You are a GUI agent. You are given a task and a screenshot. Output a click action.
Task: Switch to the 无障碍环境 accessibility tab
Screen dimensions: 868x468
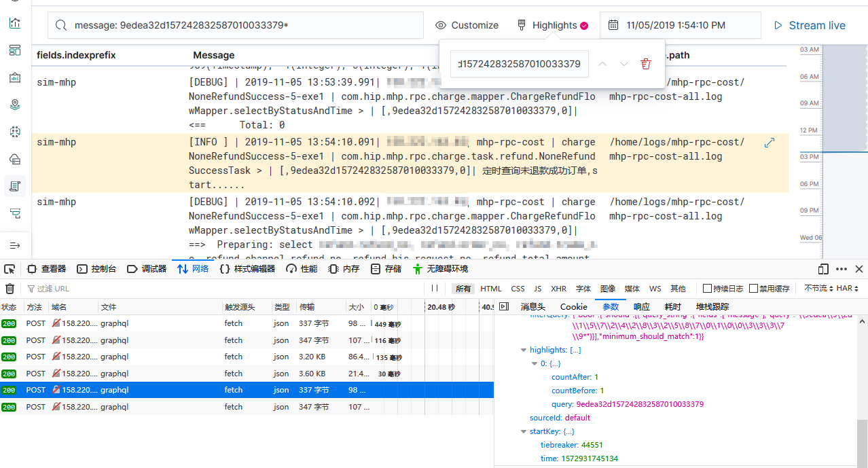[440, 269]
